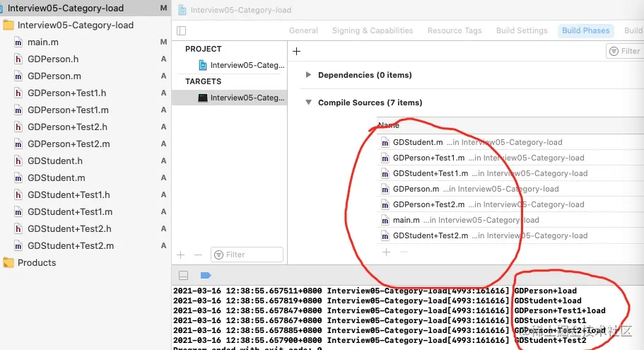Click the GDPerson.m file icon in navigator
This screenshot has height=350, width=644.
tap(18, 76)
